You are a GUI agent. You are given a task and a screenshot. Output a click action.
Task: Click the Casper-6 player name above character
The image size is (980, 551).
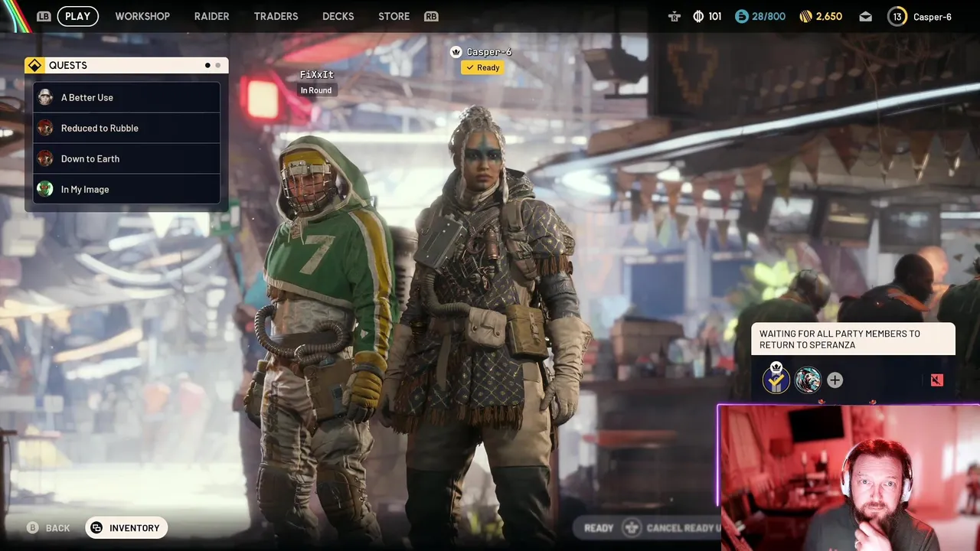click(489, 52)
